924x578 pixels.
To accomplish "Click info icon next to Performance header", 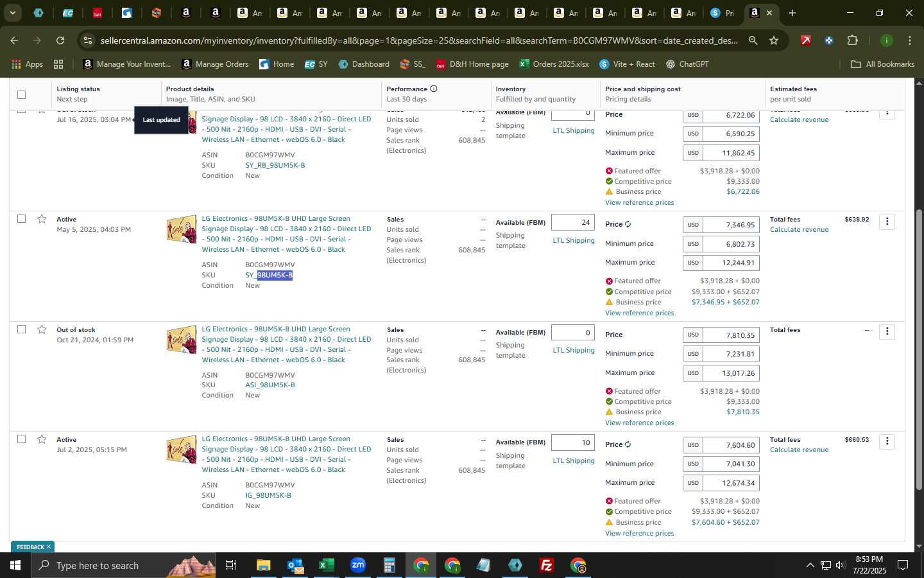I will point(434,89).
